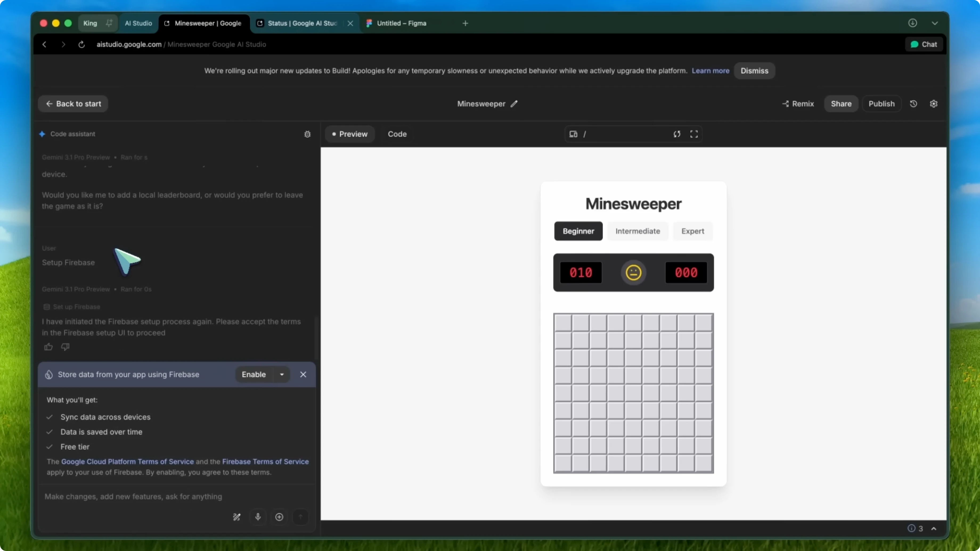Image resolution: width=980 pixels, height=551 pixels.
Task: Reload the preview with circular arrow icon
Action: [677, 134]
